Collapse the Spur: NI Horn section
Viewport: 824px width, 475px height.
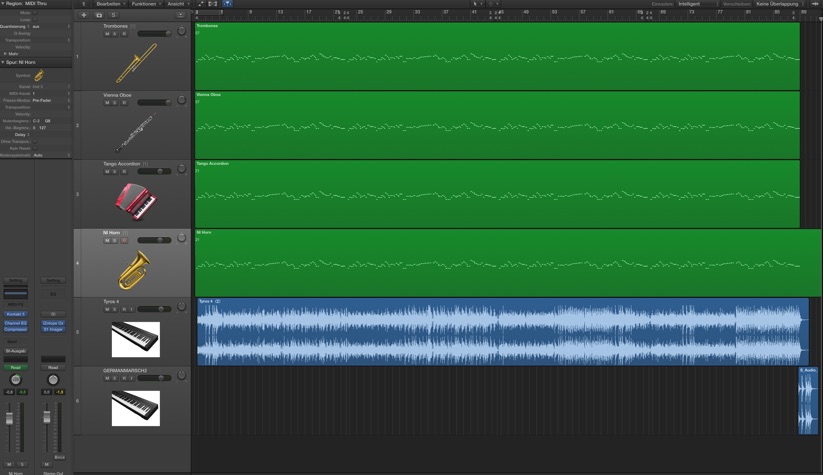(x=3, y=63)
